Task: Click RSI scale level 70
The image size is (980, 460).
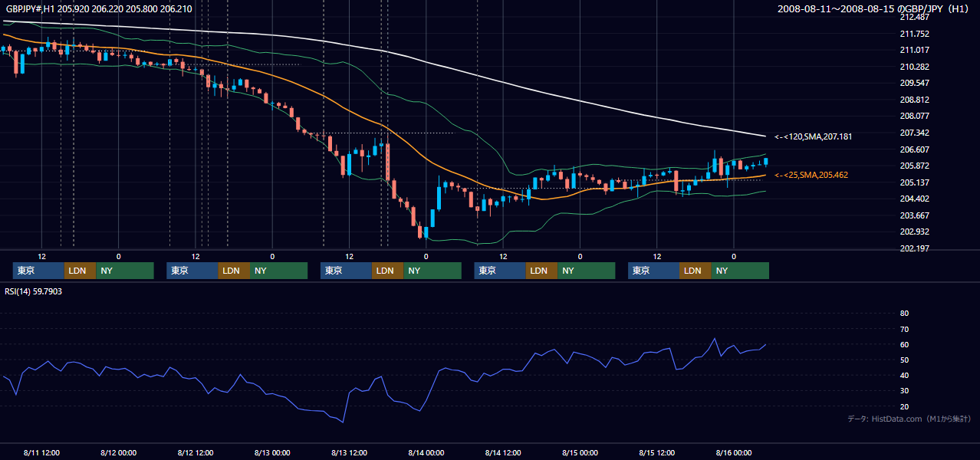Action: (x=904, y=329)
